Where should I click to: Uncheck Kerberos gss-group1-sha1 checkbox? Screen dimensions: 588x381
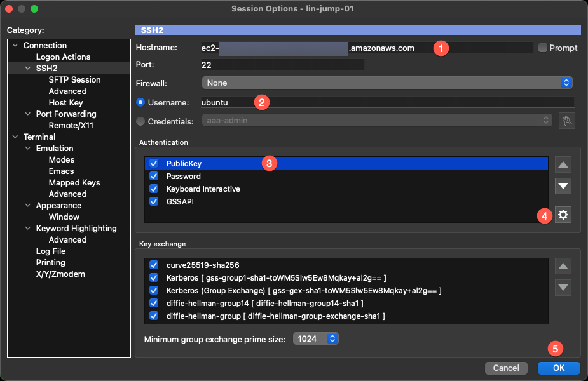154,278
